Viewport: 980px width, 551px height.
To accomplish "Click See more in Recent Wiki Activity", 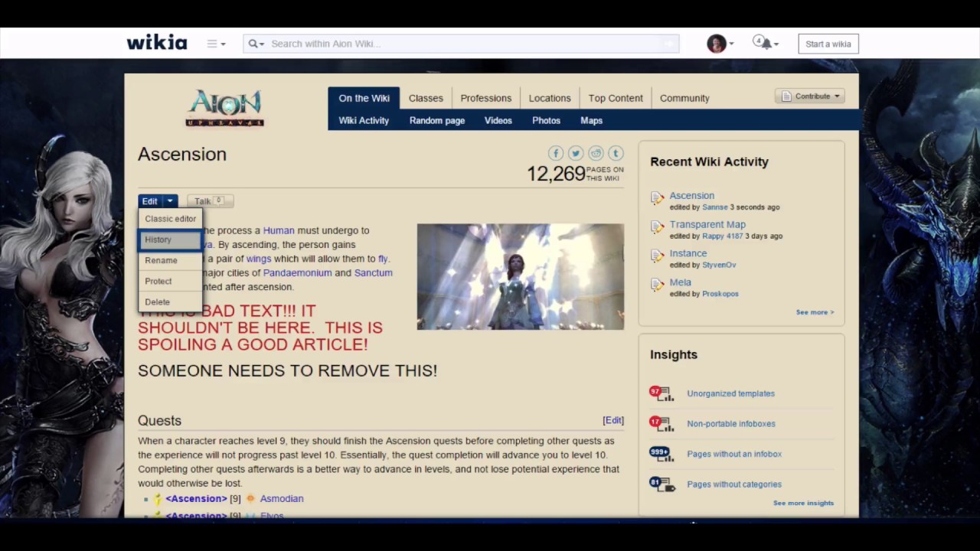I will coord(815,312).
